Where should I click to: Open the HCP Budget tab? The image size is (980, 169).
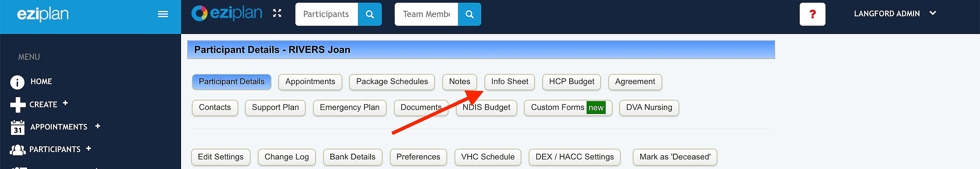pos(572,82)
